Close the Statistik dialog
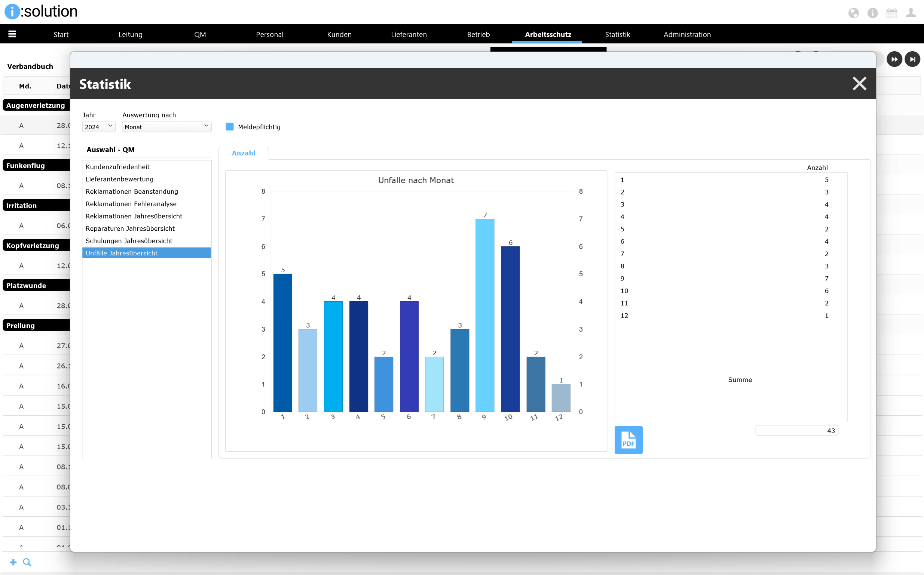 pos(859,84)
